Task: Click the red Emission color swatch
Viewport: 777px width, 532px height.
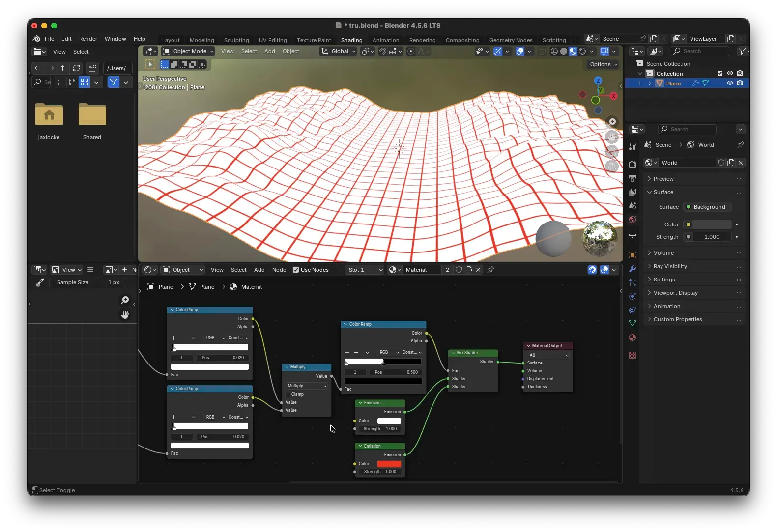Action: (x=389, y=464)
